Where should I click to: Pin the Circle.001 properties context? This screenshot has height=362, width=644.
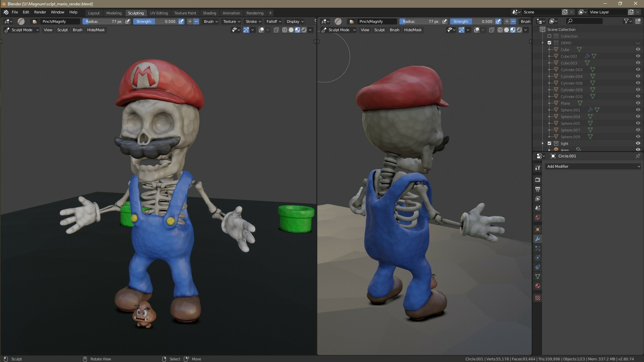(x=638, y=156)
